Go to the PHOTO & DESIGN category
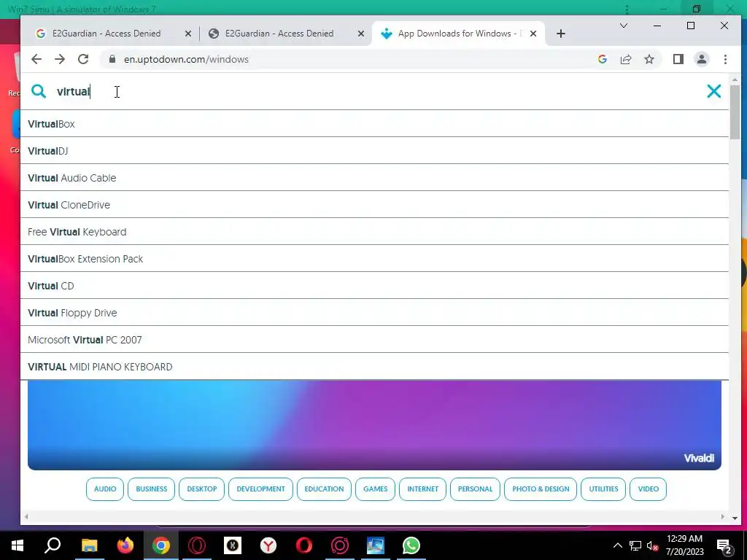The image size is (747, 560). pyautogui.click(x=541, y=489)
